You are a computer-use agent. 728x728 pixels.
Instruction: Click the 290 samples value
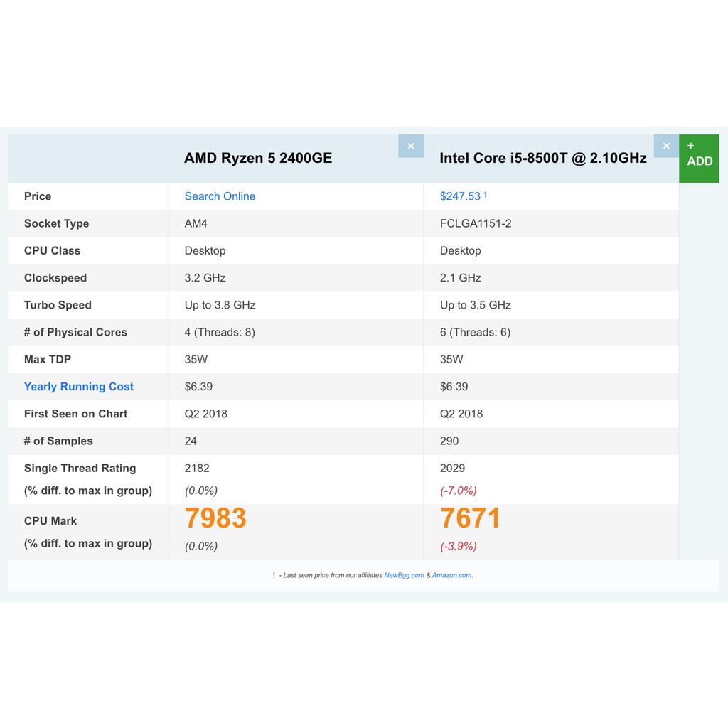pos(449,441)
